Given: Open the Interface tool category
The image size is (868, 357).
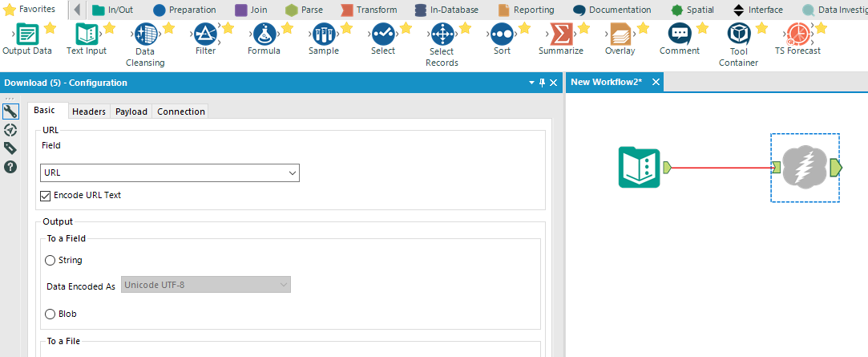Looking at the screenshot, I should point(758,10).
